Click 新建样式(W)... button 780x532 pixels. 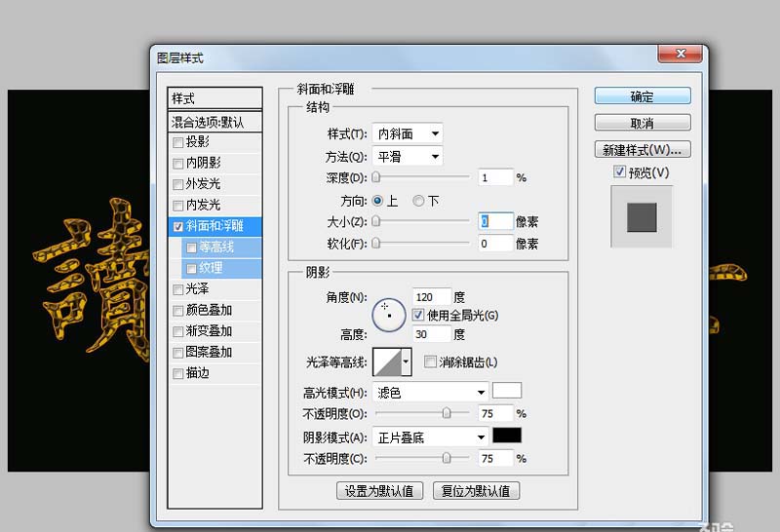click(x=643, y=150)
